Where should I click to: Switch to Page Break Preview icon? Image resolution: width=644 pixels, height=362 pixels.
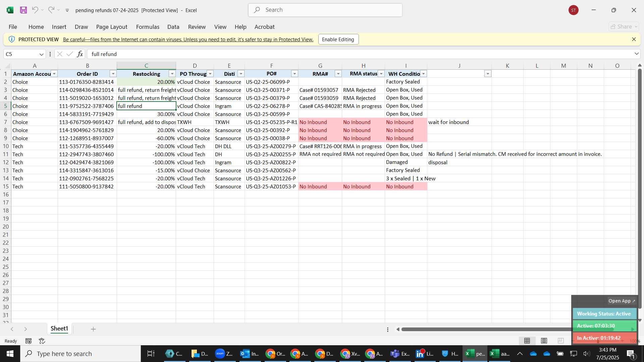pos(560,341)
